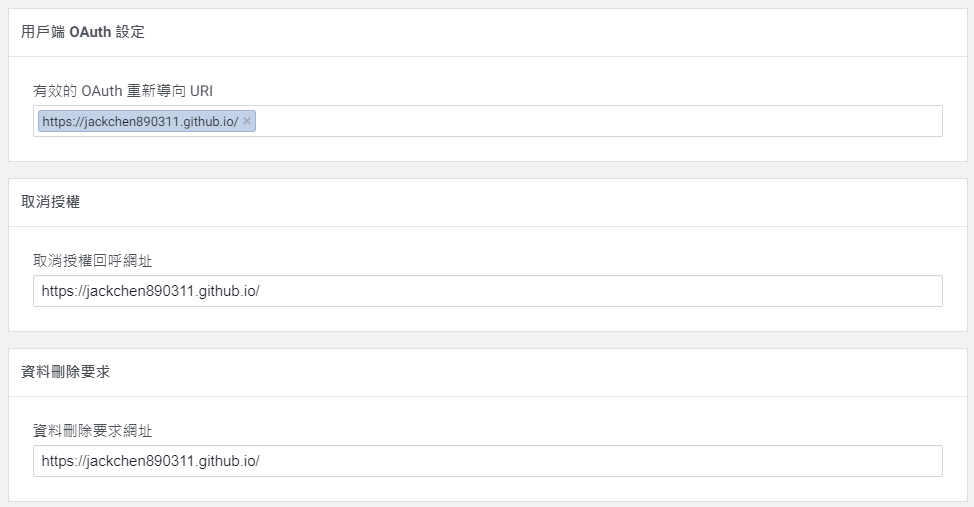Screen dimensions: 974x507
Task: Click the 取消授權回呼網址 field label
Action: point(93,261)
